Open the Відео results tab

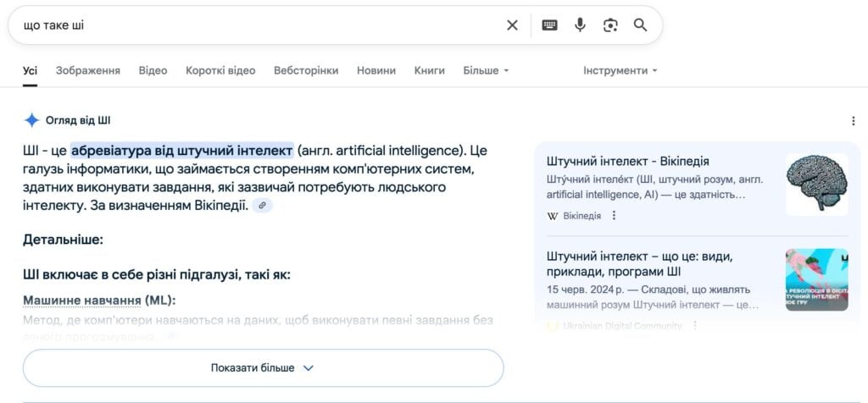(x=153, y=70)
